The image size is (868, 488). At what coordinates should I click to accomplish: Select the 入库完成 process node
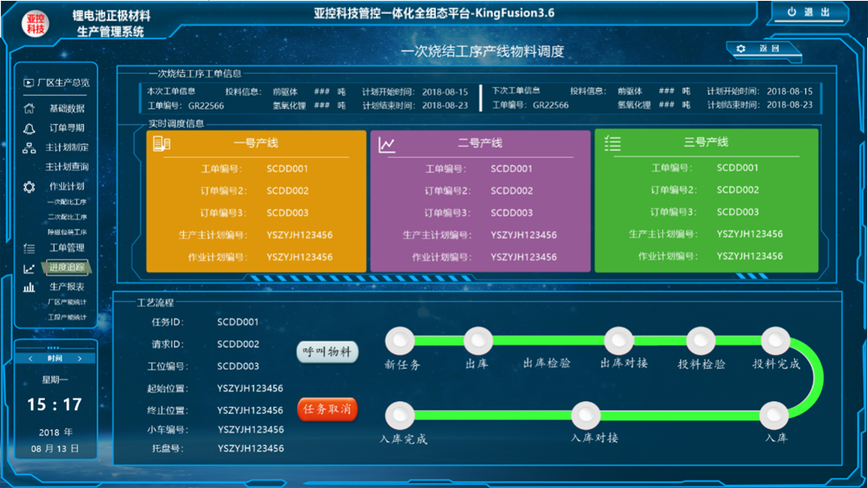400,415
